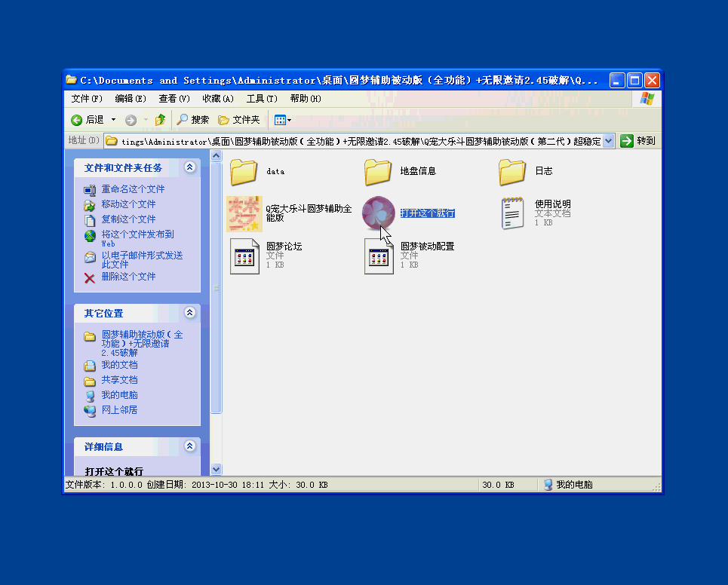Click 以电子邮件形式发送此文件 link
The height and width of the screenshot is (585, 728).
(x=142, y=260)
